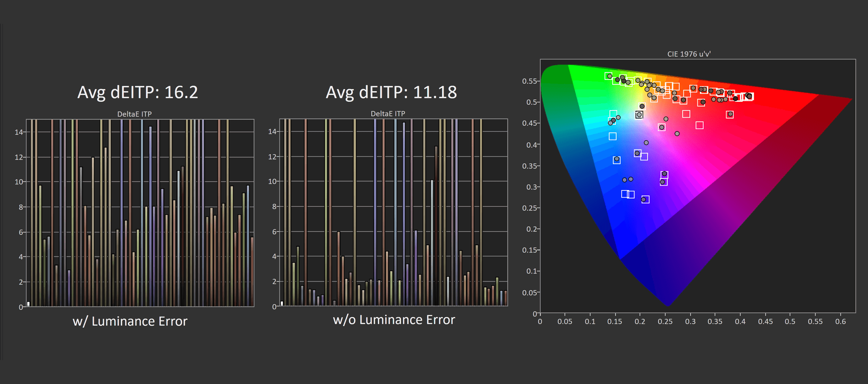Click the lowest square marker in CIE diagram

point(645,199)
